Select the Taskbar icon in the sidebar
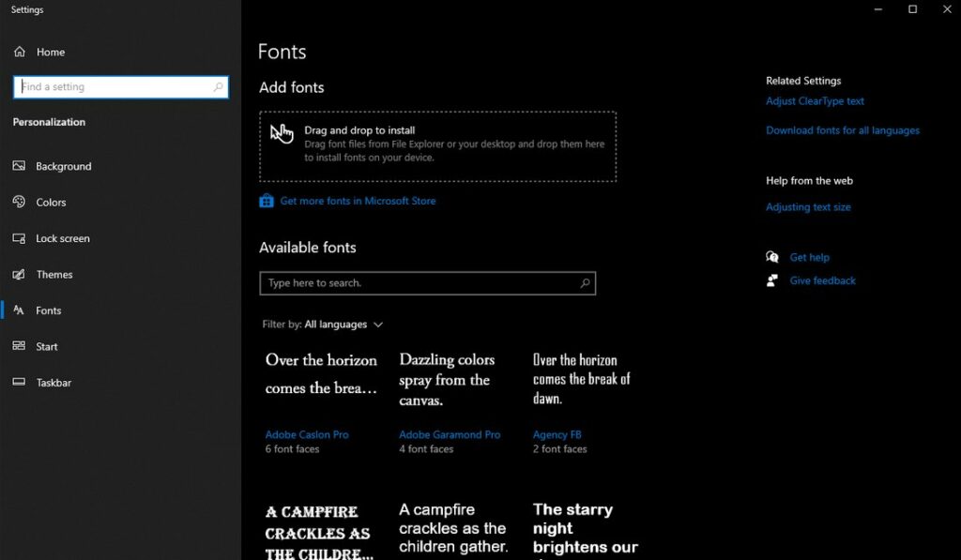 coord(21,383)
